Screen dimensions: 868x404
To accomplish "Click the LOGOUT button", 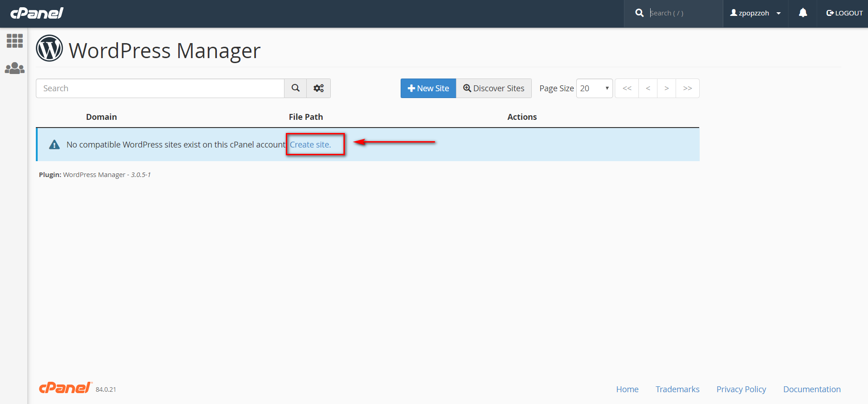I will (844, 13).
